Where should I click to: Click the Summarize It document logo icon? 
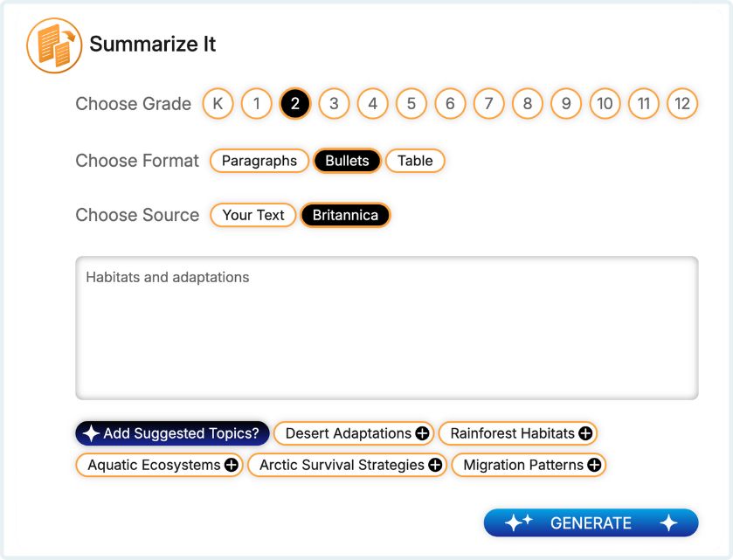[54, 45]
